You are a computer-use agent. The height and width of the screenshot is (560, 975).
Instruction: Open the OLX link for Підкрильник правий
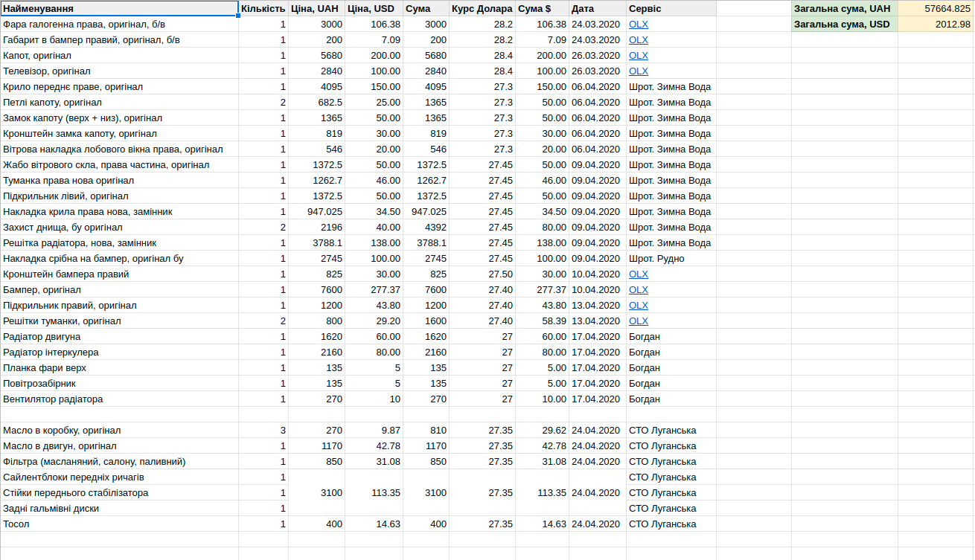coord(638,305)
